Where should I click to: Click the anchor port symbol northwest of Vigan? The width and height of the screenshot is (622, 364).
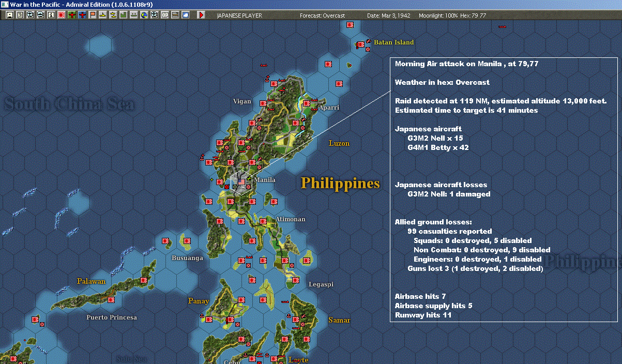pos(267,80)
